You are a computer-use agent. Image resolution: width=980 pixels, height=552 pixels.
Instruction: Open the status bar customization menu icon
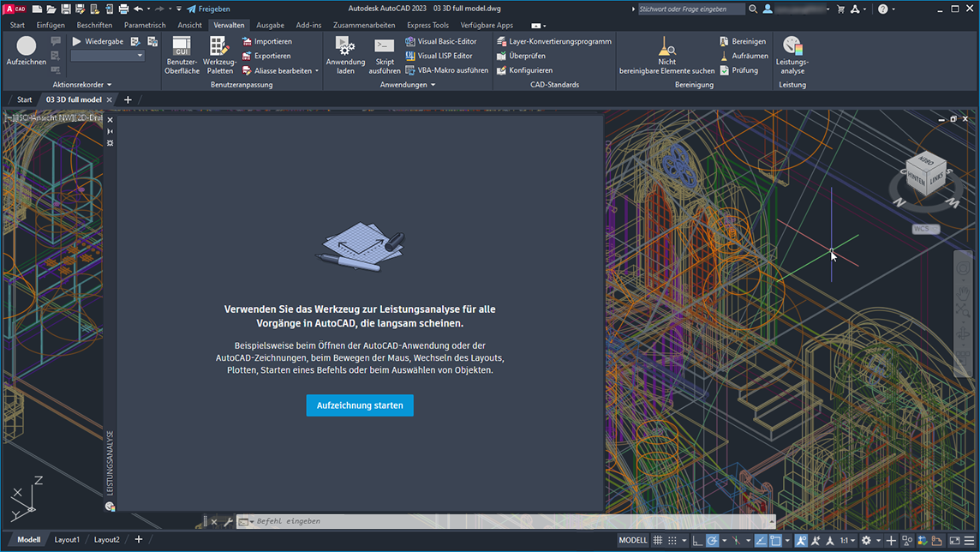click(970, 540)
